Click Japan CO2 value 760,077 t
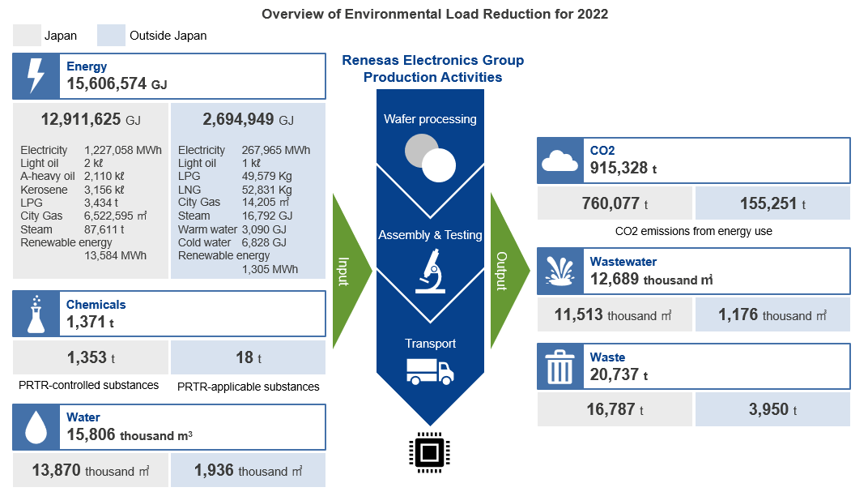Viewport: 868px width, 496px height. [615, 203]
